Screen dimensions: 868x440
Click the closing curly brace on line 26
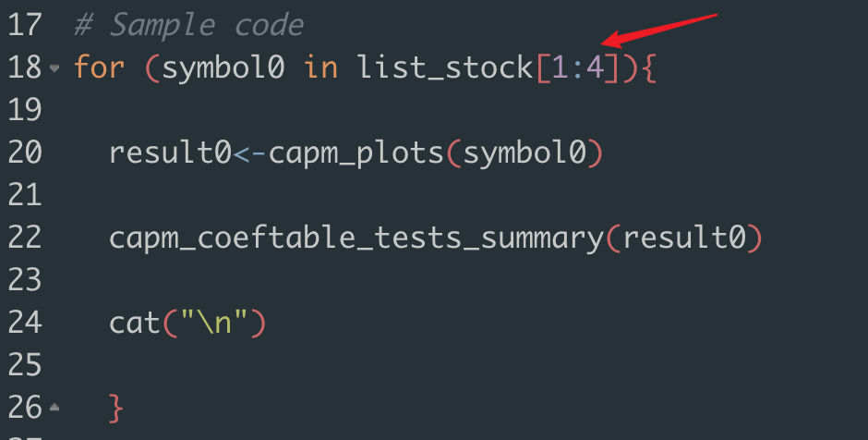(116, 408)
